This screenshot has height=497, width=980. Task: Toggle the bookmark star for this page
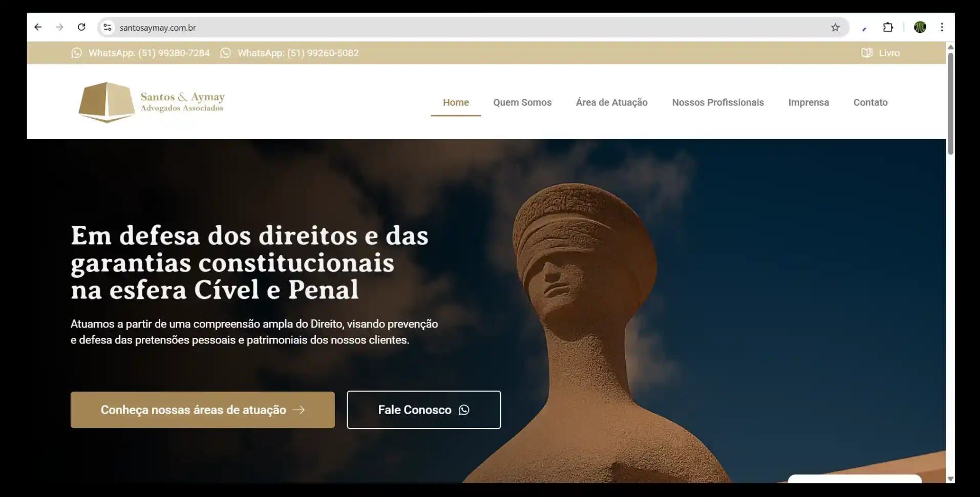835,27
